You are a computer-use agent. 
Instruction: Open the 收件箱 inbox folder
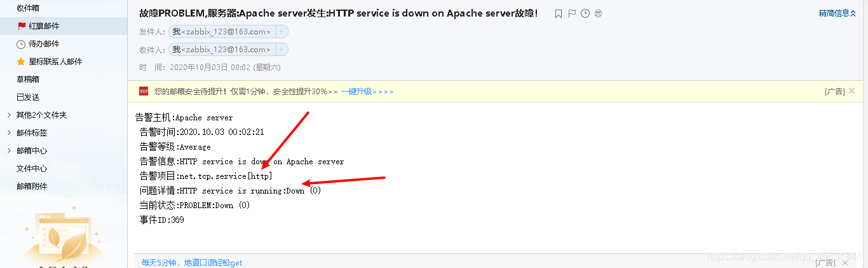[x=28, y=8]
